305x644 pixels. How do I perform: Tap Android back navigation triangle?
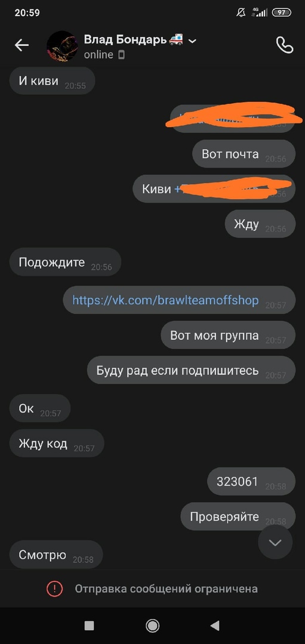(214, 626)
